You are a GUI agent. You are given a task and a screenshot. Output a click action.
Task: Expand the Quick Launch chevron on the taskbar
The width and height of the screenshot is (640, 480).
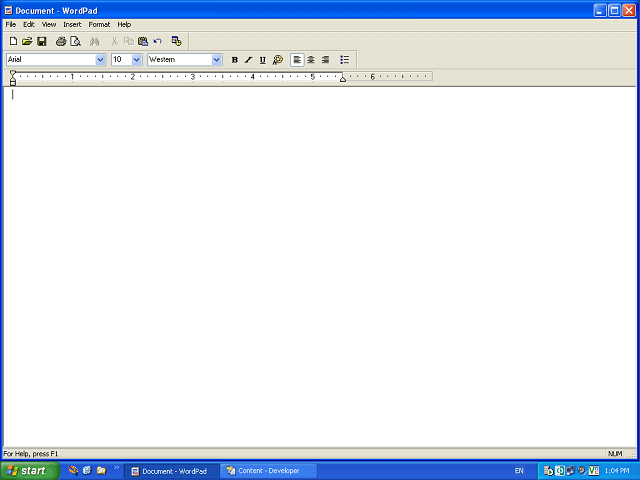coord(117,468)
